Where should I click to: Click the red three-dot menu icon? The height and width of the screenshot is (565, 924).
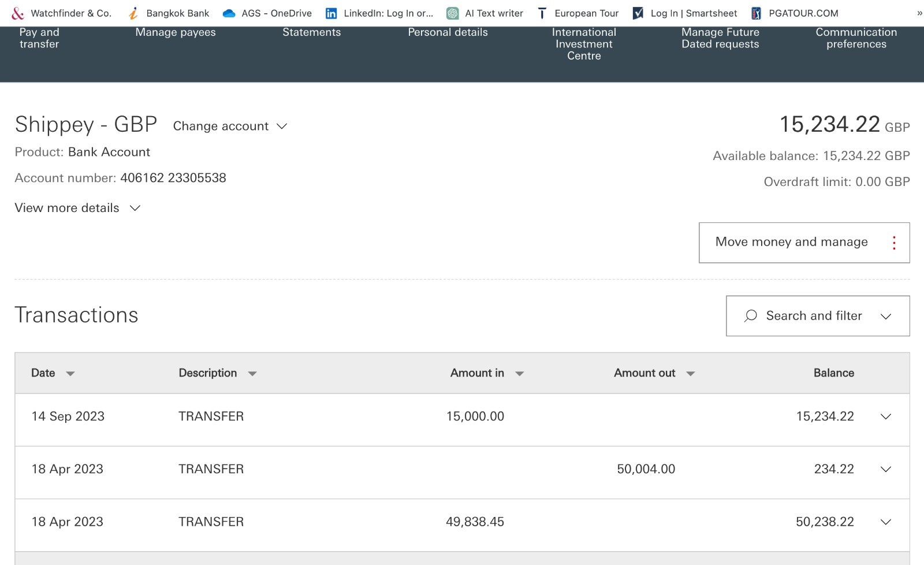tap(893, 243)
